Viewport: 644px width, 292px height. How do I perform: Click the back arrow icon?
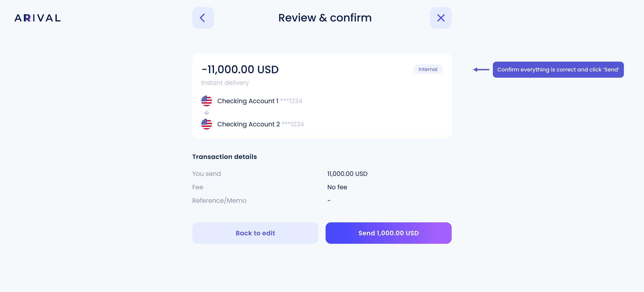point(203,18)
